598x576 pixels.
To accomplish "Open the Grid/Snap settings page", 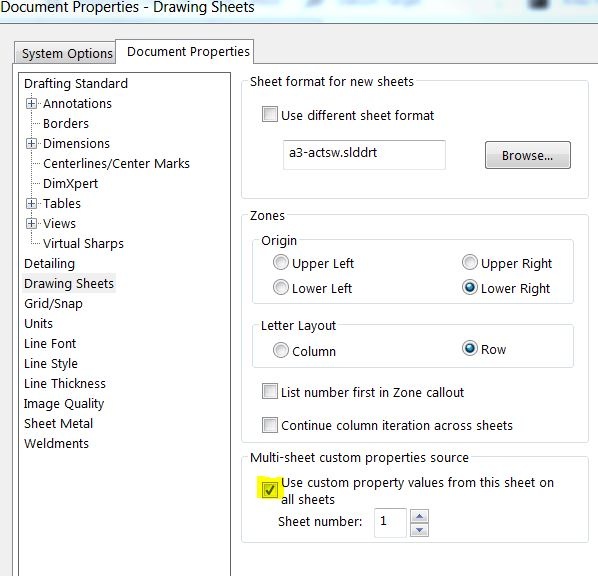I will tap(53, 304).
